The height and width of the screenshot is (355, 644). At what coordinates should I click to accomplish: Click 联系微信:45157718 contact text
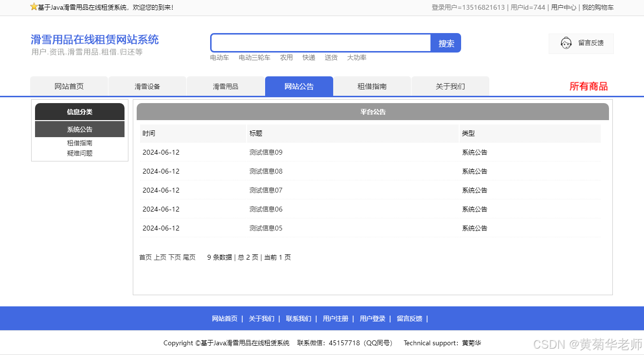coord(345,343)
